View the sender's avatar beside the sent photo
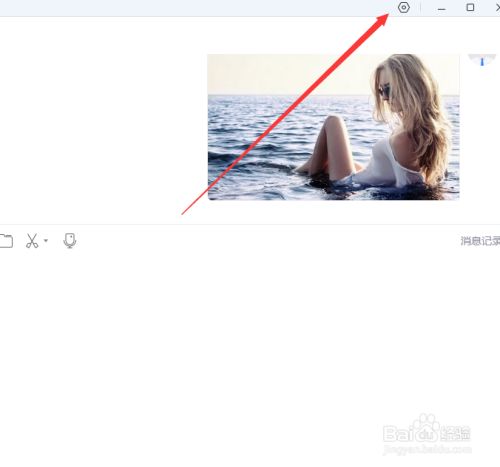This screenshot has height=467, width=500. pos(482,60)
